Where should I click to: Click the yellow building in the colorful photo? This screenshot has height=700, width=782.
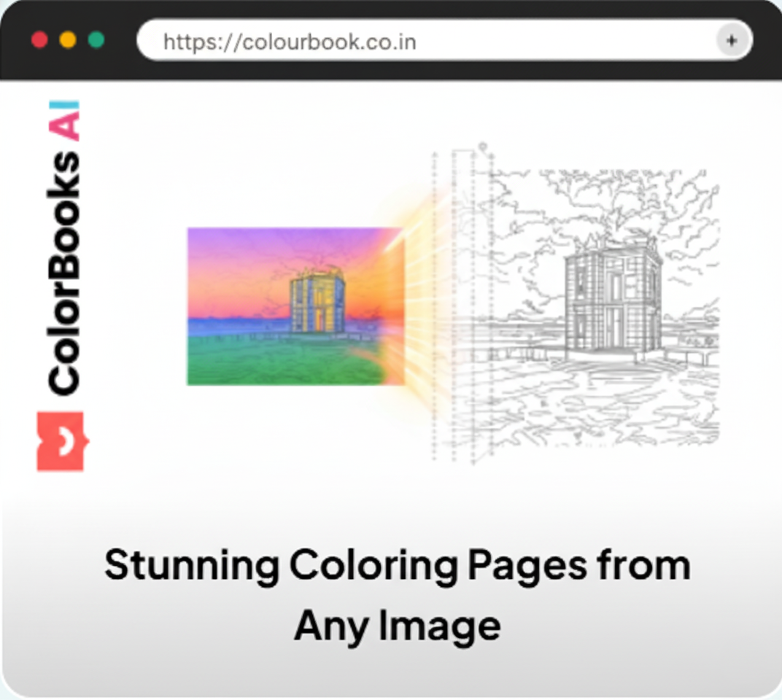click(x=317, y=300)
